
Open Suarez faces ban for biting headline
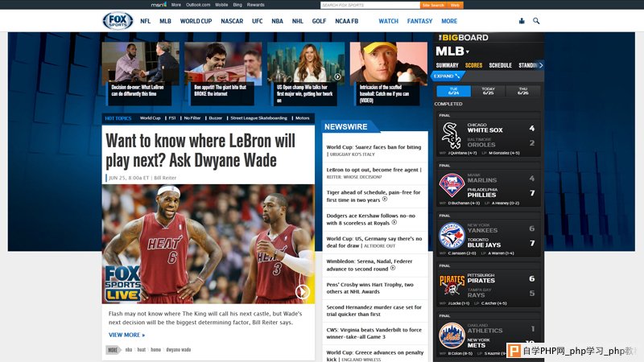(x=374, y=147)
